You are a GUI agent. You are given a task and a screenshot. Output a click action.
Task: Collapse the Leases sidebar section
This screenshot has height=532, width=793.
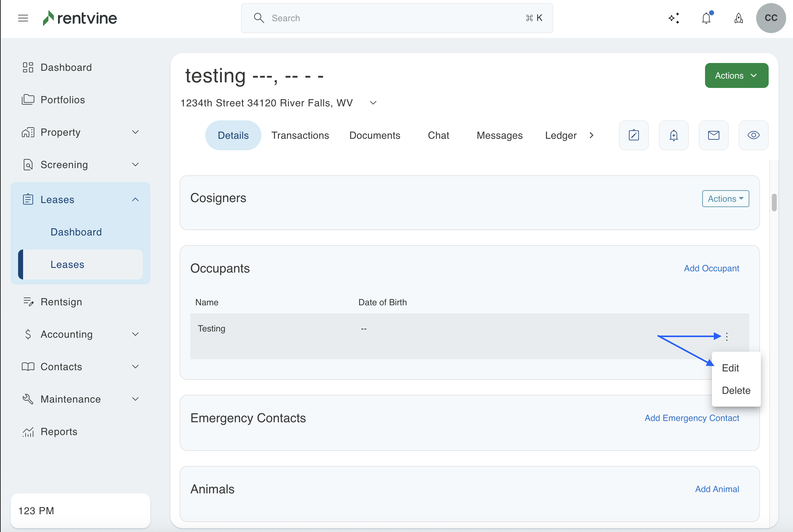click(135, 200)
